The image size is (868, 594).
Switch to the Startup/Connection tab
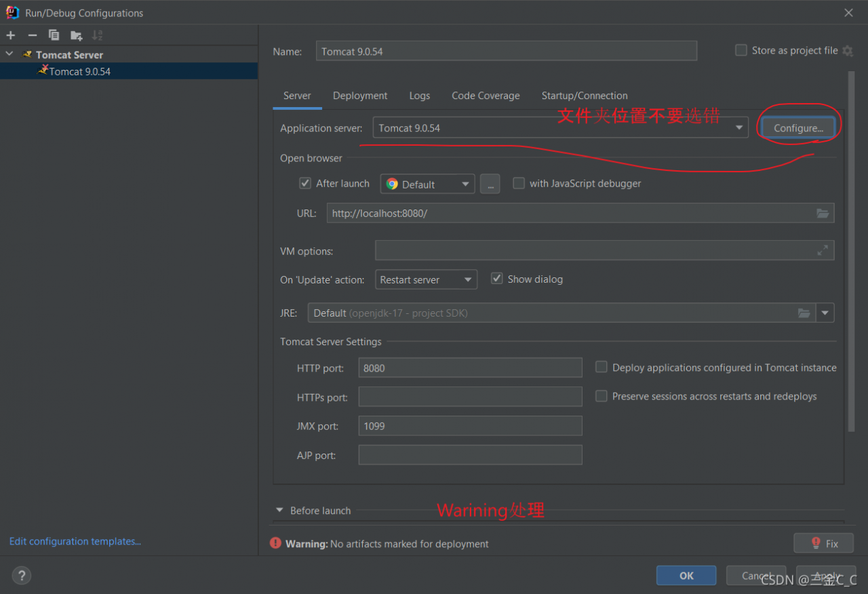585,96
